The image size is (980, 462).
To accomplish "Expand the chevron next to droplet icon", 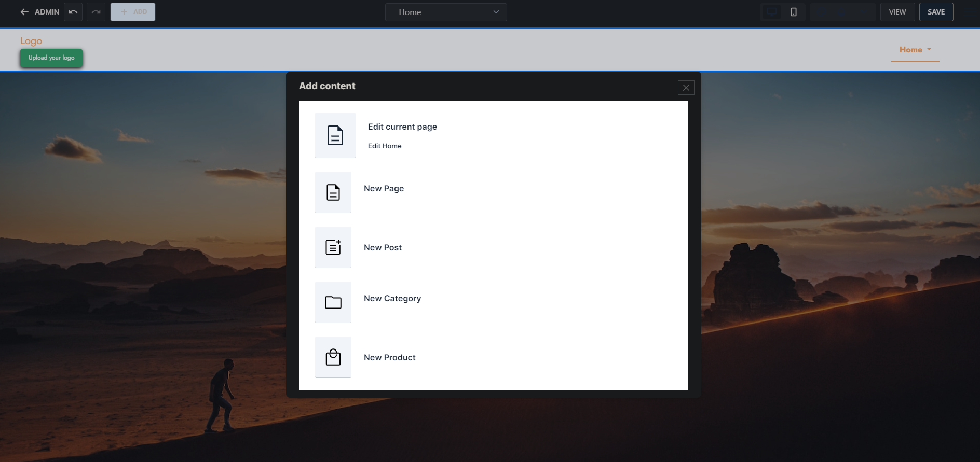I will [x=864, y=11].
